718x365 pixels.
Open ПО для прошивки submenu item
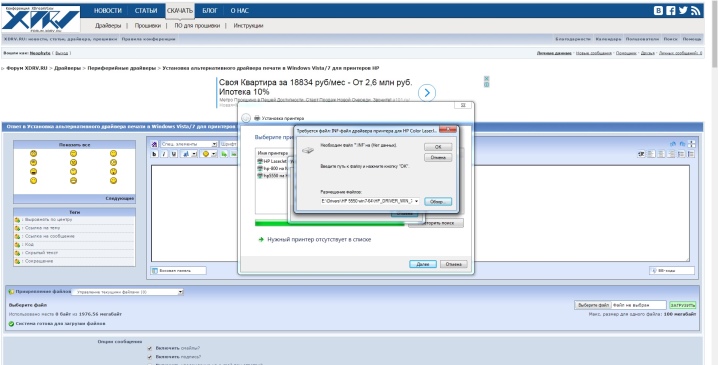197,26
